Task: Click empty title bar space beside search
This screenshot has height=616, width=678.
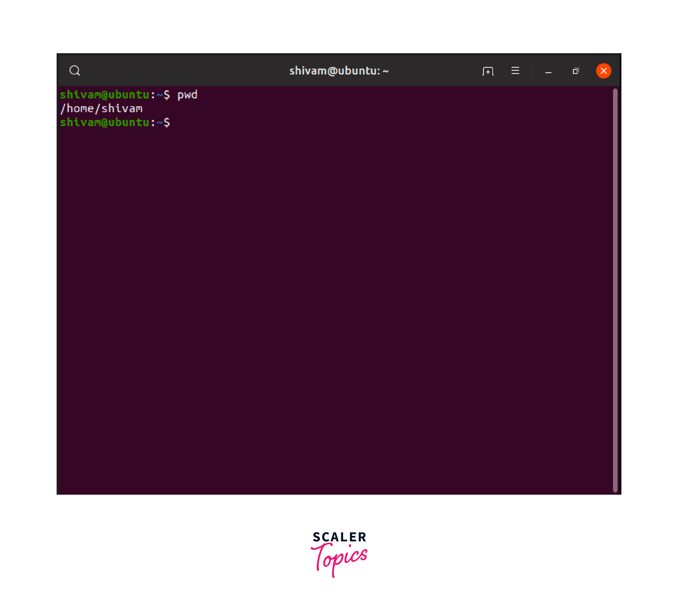Action: [x=168, y=71]
